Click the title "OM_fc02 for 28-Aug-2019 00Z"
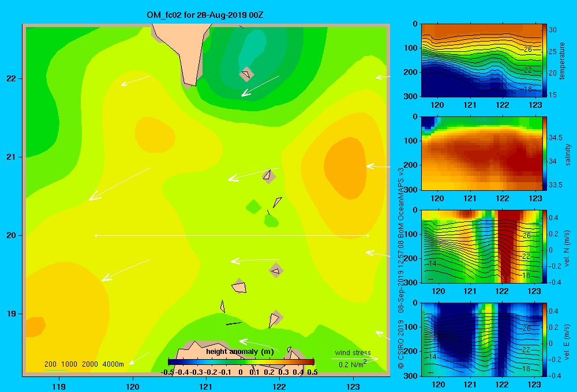The height and width of the screenshot is (392, 577). (x=205, y=15)
